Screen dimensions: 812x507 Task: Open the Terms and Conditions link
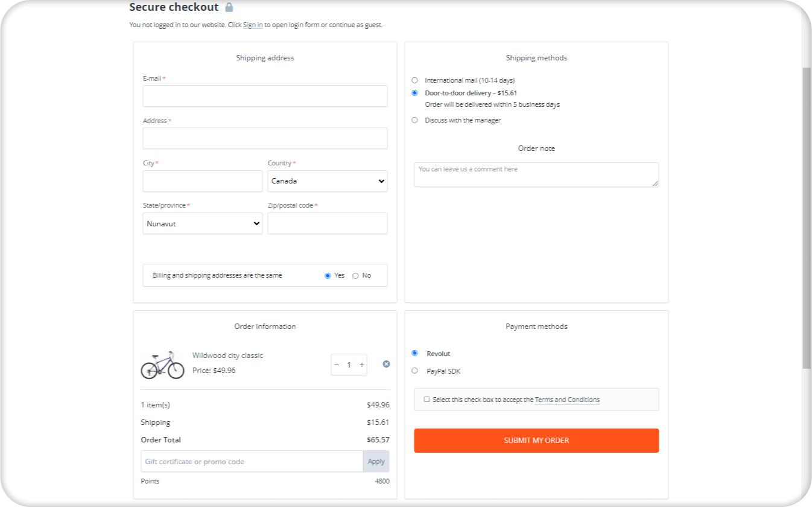click(567, 400)
